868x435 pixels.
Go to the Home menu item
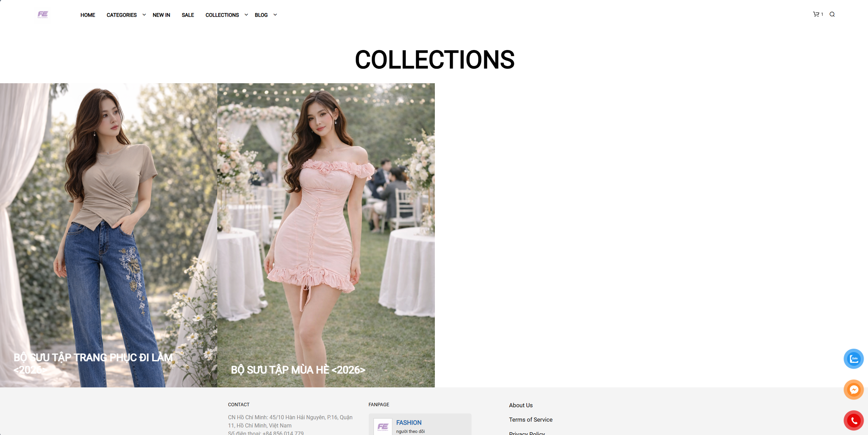88,15
